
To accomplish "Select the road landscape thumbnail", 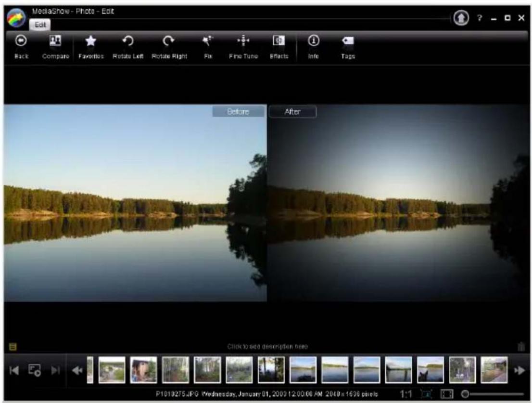I will [112, 370].
